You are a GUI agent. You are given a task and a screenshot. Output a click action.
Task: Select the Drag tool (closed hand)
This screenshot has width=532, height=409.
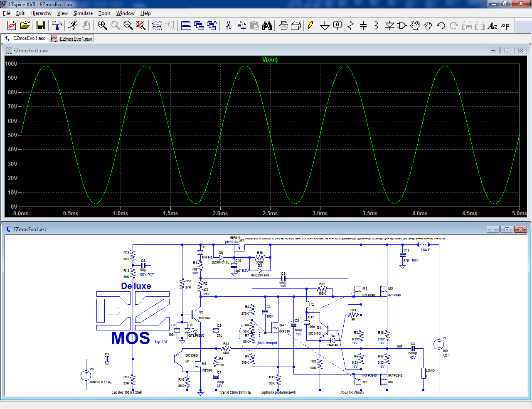click(x=428, y=26)
